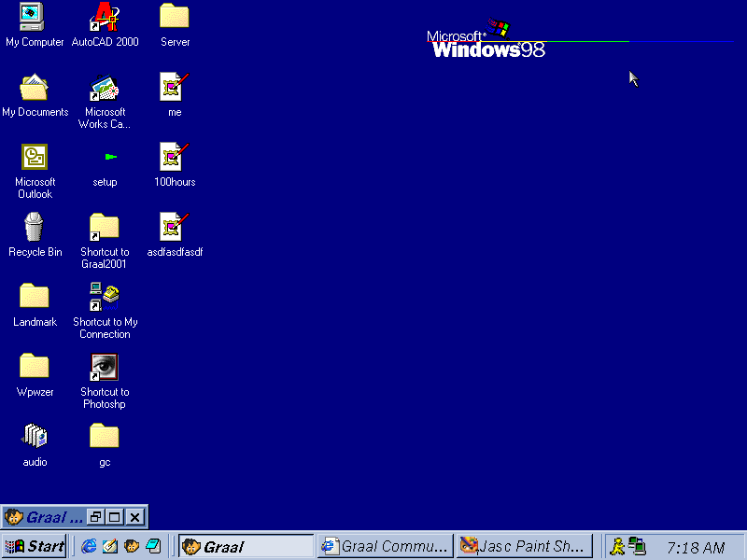Select the Landmark folder
Screen dimensions: 747x560
[x=35, y=297]
